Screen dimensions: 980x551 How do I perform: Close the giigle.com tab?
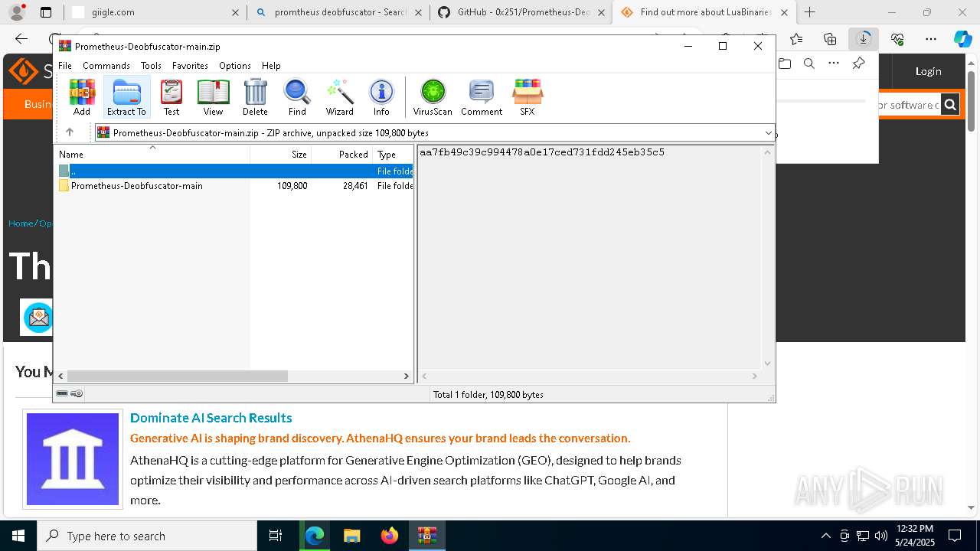(x=235, y=12)
